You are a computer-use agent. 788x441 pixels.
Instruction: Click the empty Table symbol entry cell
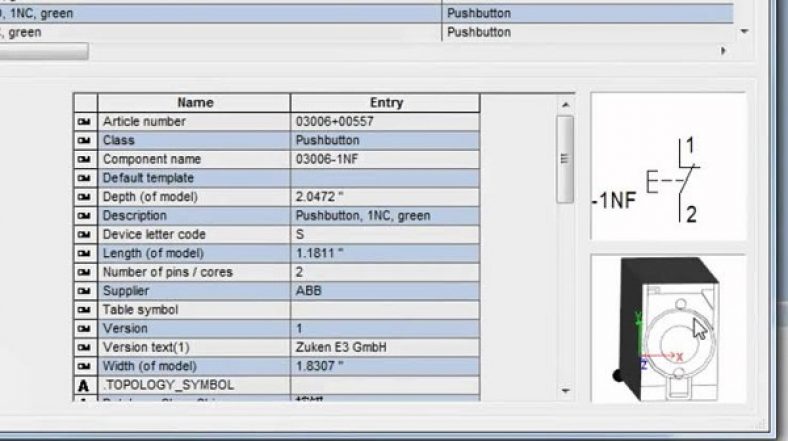click(385, 310)
